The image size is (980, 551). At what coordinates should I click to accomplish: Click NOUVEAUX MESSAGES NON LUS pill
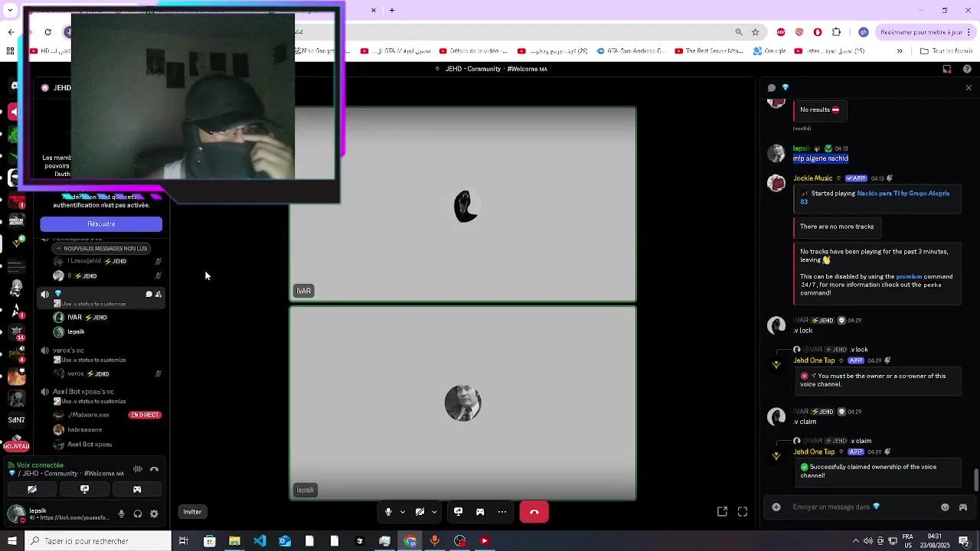point(101,249)
